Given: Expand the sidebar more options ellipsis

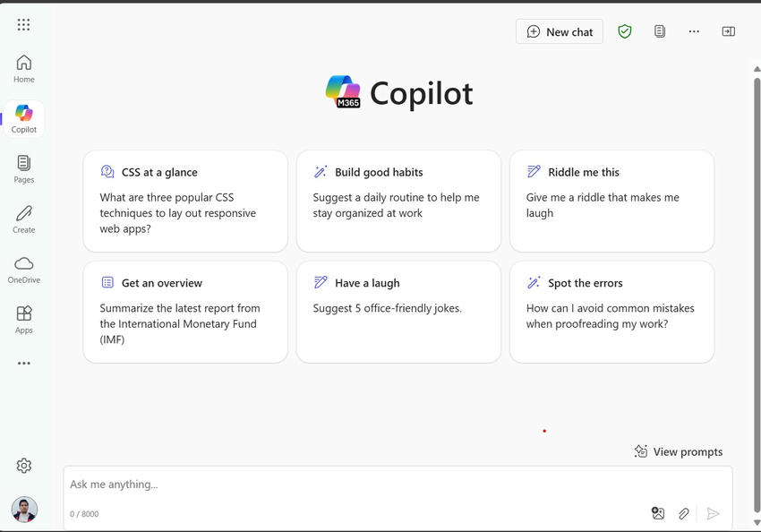Looking at the screenshot, I should 24,364.
